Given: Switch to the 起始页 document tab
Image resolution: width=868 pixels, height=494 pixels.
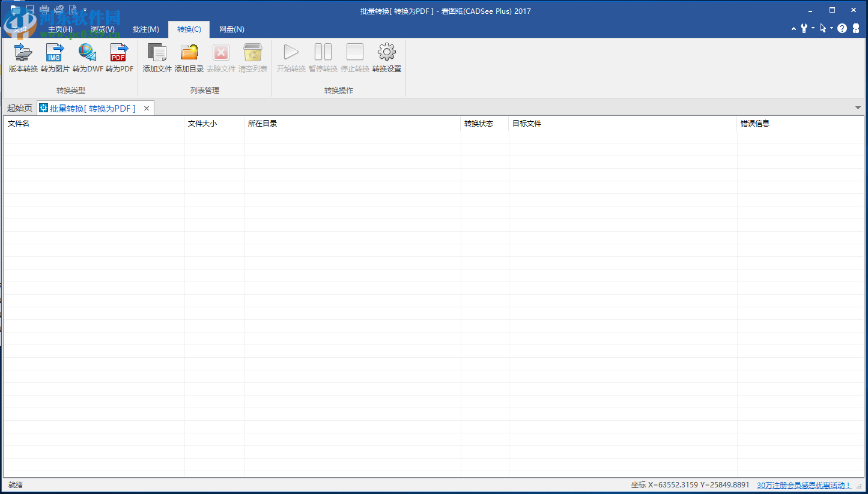Looking at the screenshot, I should tap(20, 108).
